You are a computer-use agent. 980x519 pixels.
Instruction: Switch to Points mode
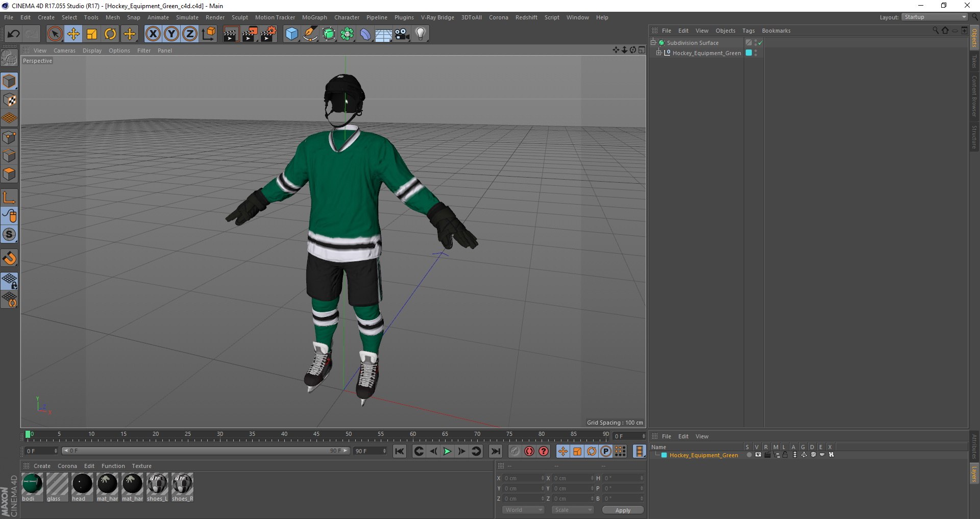(9, 137)
